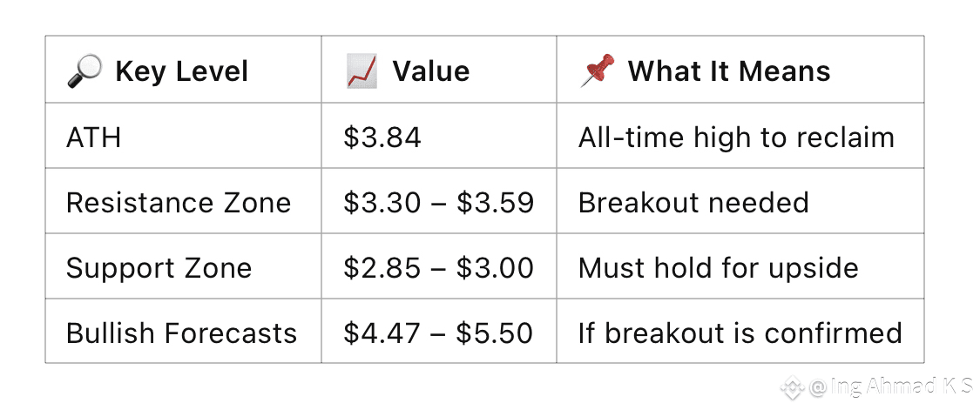The height and width of the screenshot is (410, 980).
Task: Select the Support Zone label
Action: pyautogui.click(x=159, y=267)
